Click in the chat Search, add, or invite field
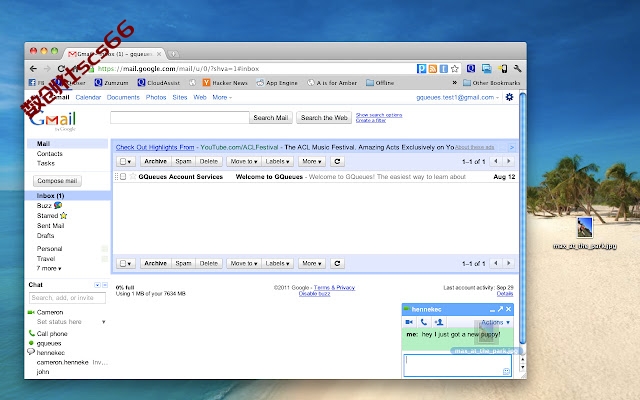Viewport: 640px width, 400px height. tap(67, 298)
